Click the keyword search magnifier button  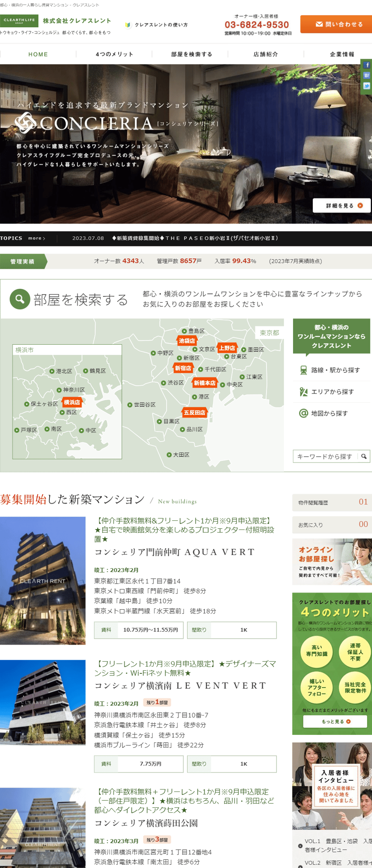click(x=364, y=456)
